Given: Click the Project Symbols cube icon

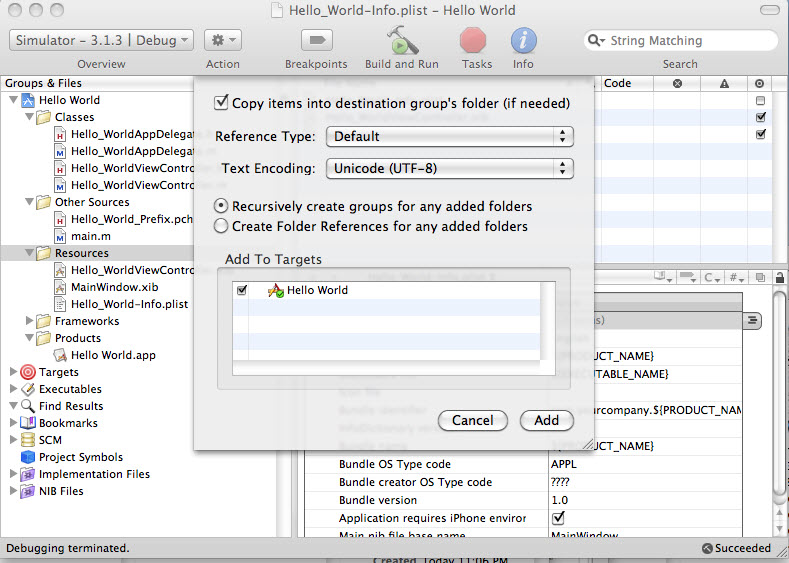Looking at the screenshot, I should [x=28, y=457].
